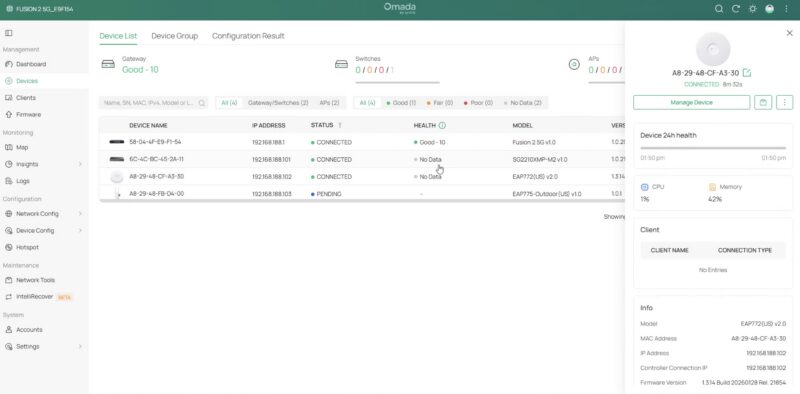Click the Device Name column header
Viewport: 800px width, 394px height.
tap(148, 125)
